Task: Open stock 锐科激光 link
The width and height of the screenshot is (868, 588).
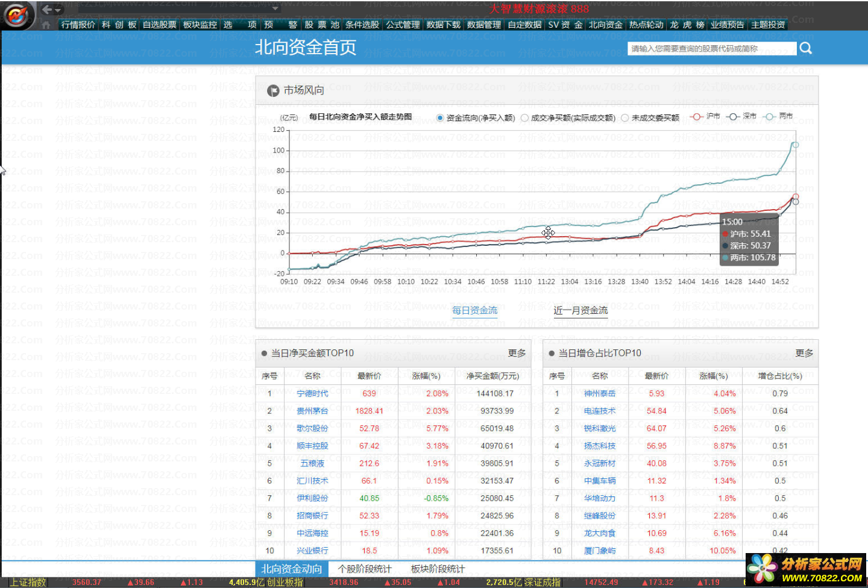Action: (x=600, y=428)
